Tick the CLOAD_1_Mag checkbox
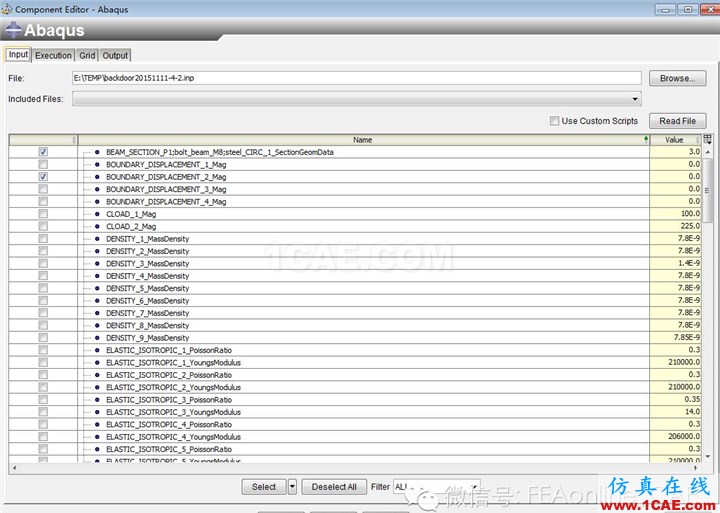This screenshot has width=720, height=513. click(x=43, y=214)
